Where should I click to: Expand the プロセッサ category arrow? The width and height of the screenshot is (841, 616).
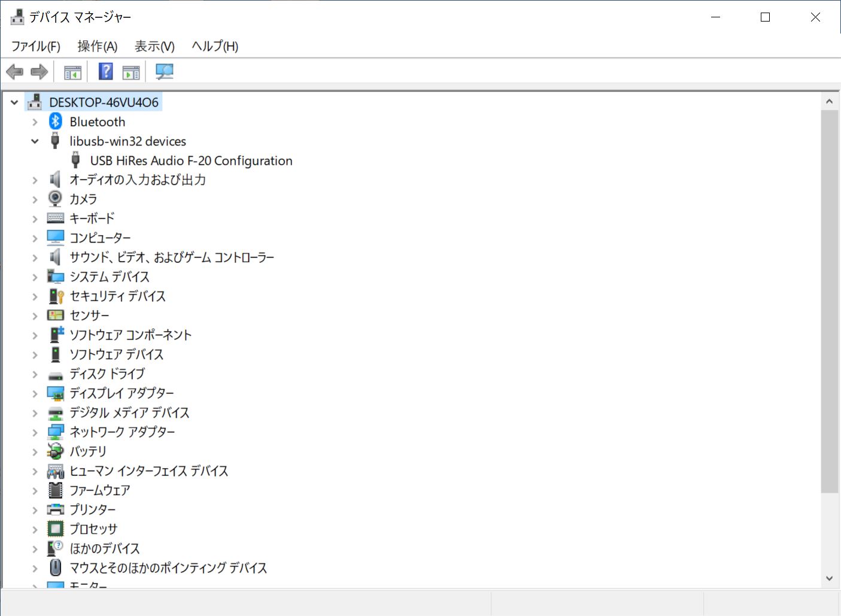click(35, 529)
